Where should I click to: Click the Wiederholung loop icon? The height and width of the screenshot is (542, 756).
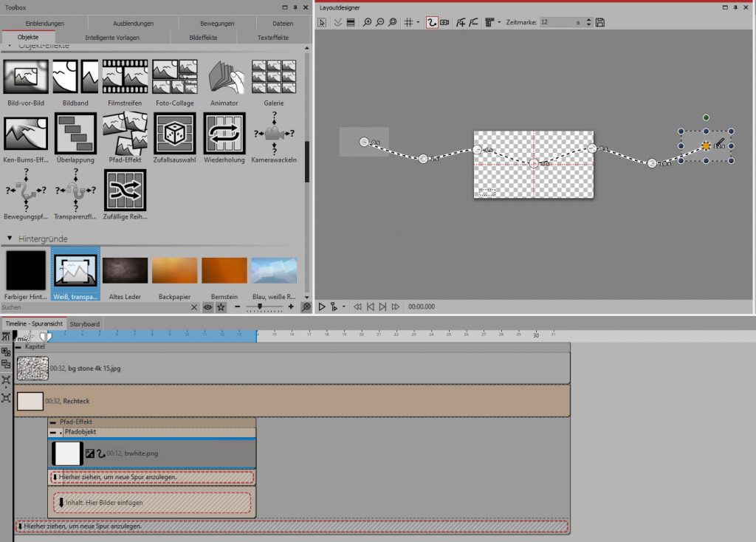coord(224,132)
